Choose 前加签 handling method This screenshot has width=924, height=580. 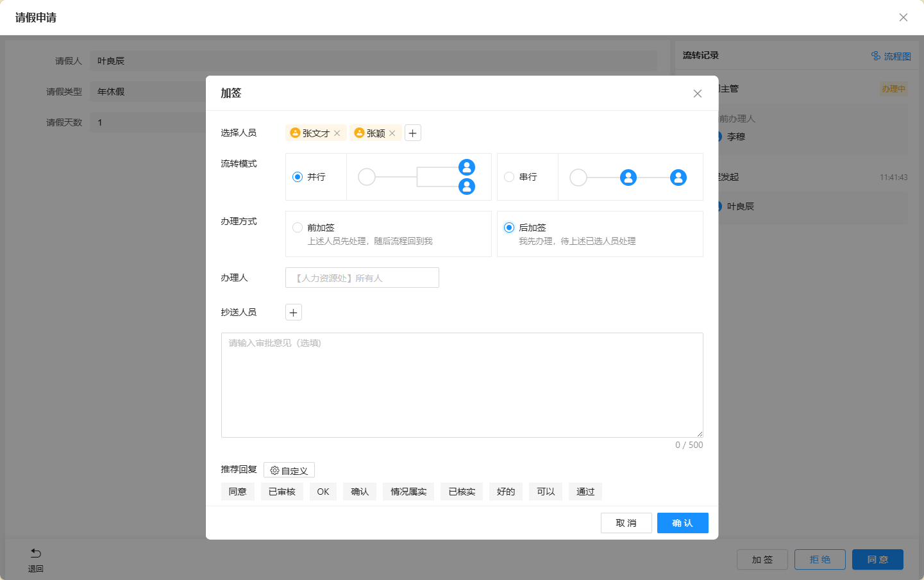(x=298, y=228)
